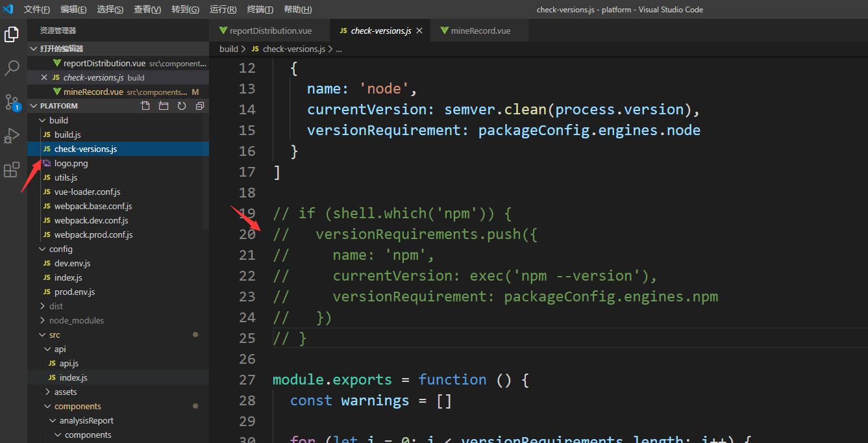Screen dimensions: 868x443
Task: Click the New File icon in PLATFORM header
Action: pyautogui.click(x=145, y=106)
